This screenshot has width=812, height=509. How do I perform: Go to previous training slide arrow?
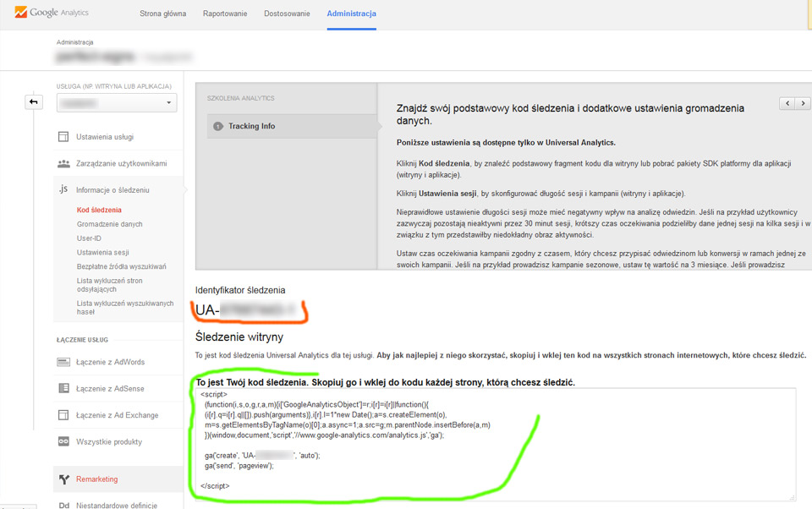point(787,103)
